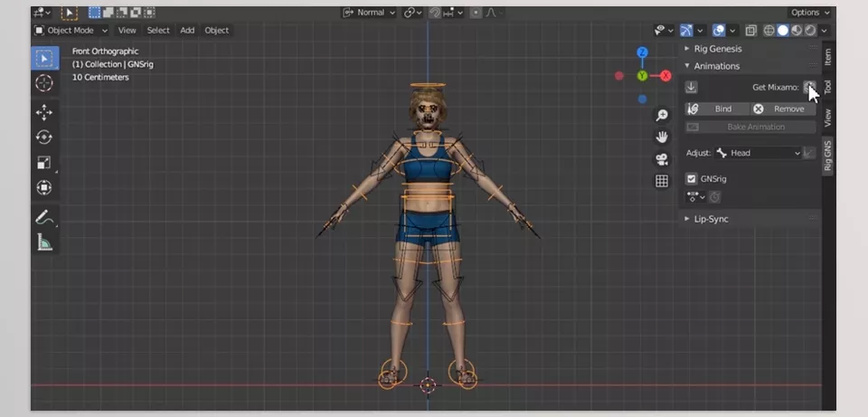Activate the 3D Cursor tool

point(44,83)
